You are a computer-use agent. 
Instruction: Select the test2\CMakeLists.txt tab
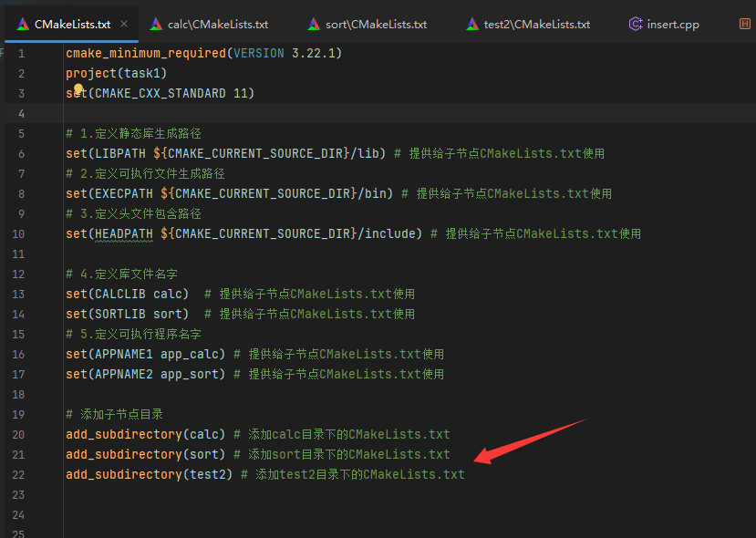point(536,25)
